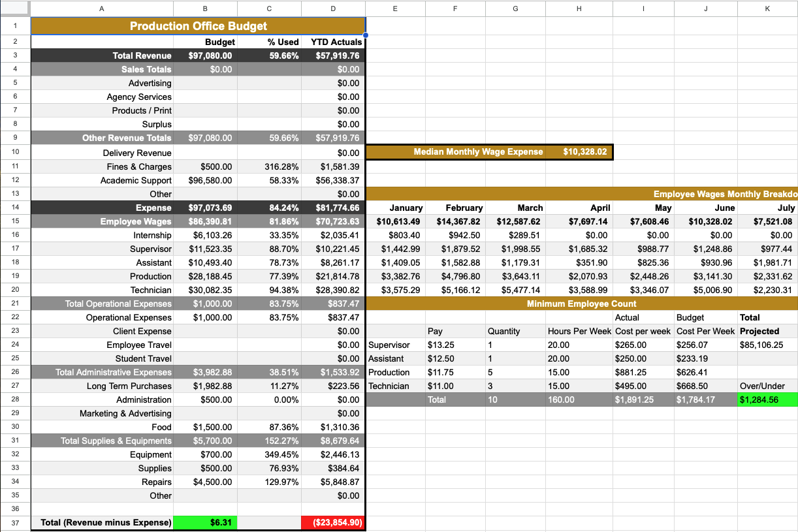Select column A via its header

(x=101, y=8)
